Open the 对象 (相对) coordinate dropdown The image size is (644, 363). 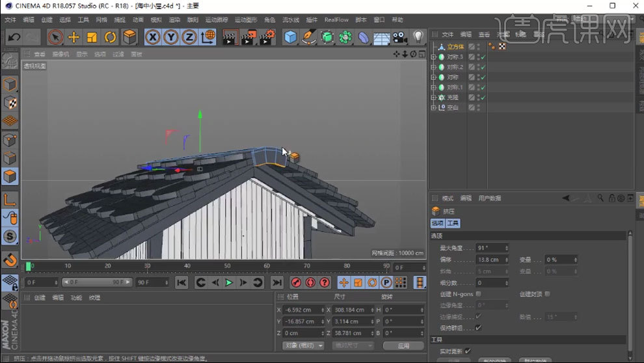(304, 345)
